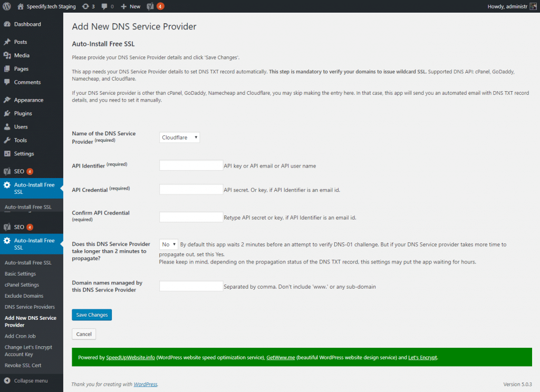This screenshot has height=392, width=540.
Task: Select Add New DNS Service Provider submenu
Action: click(30, 321)
